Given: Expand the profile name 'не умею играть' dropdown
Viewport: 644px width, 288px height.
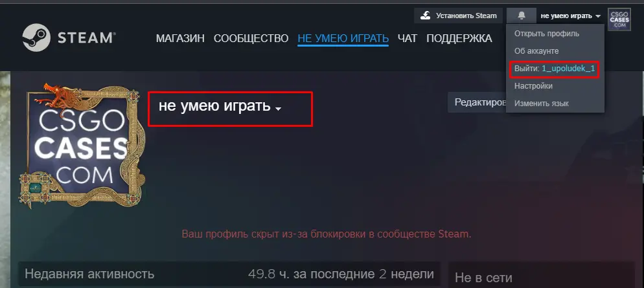Looking at the screenshot, I should point(278,109).
